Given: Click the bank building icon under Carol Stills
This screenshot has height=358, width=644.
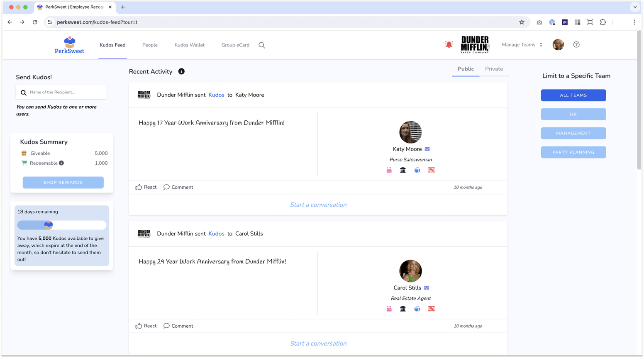Looking at the screenshot, I should pyautogui.click(x=403, y=309).
